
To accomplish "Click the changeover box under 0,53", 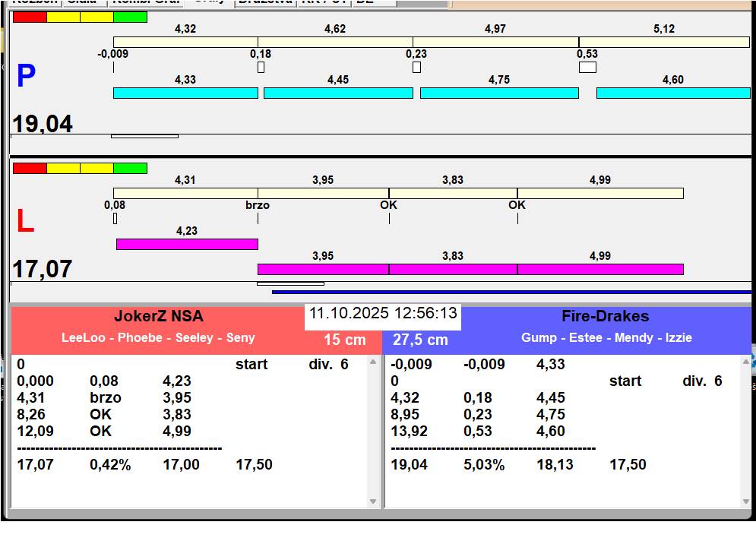I will (587, 67).
